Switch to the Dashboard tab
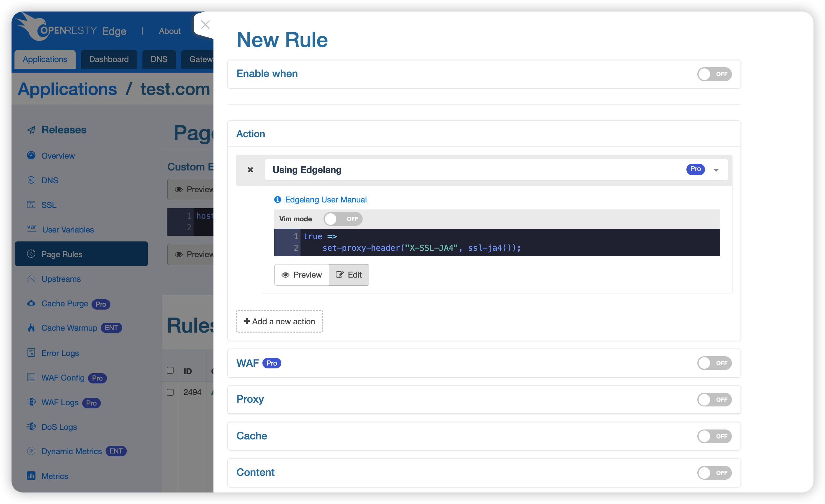 109,59
